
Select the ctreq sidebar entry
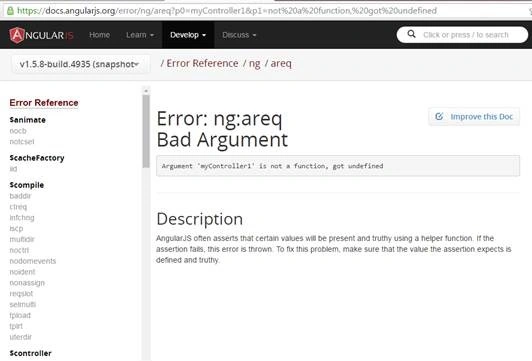pos(18,207)
